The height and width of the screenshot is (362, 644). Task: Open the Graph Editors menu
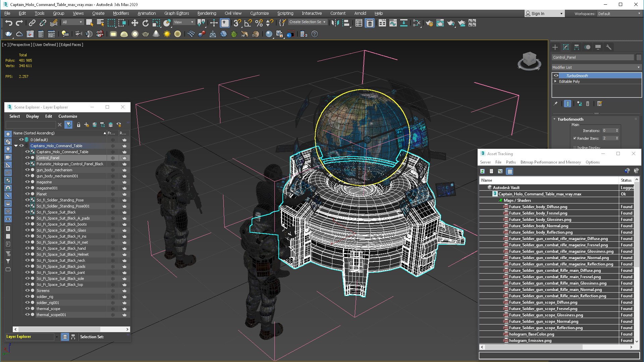[176, 13]
